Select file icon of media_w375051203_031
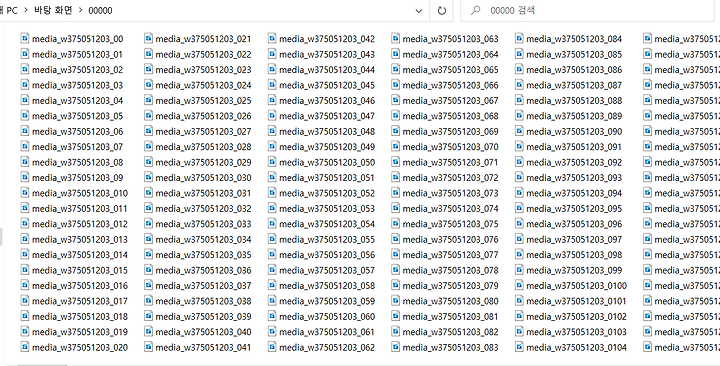 (x=148, y=193)
